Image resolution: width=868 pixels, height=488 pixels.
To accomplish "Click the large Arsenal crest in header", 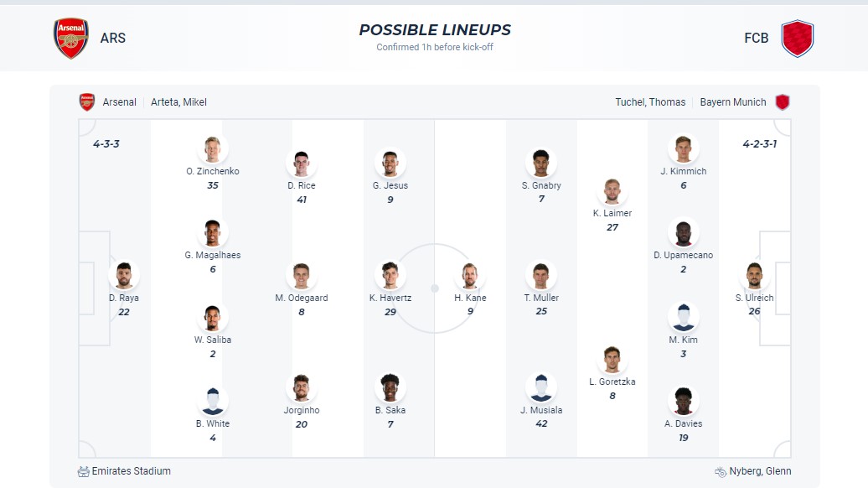I will coord(71,38).
